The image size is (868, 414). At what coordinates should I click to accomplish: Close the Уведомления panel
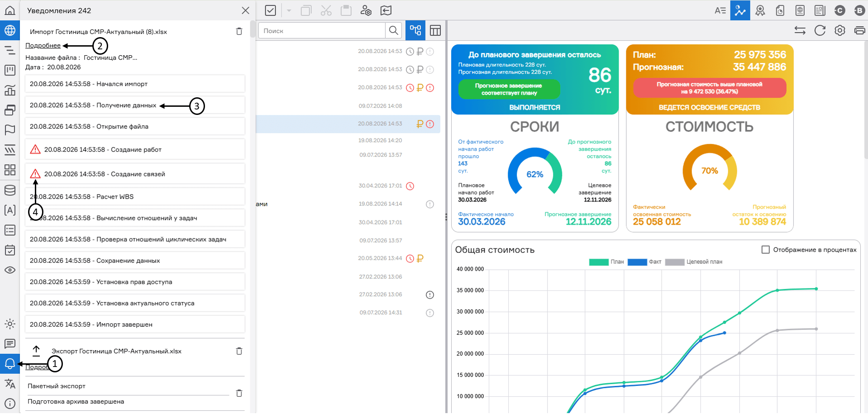[245, 10]
